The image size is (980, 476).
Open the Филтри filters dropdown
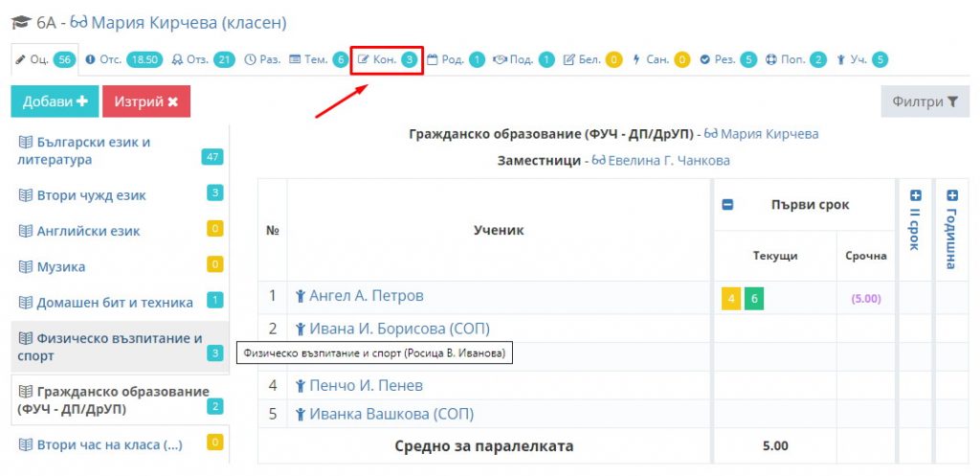pos(924,102)
